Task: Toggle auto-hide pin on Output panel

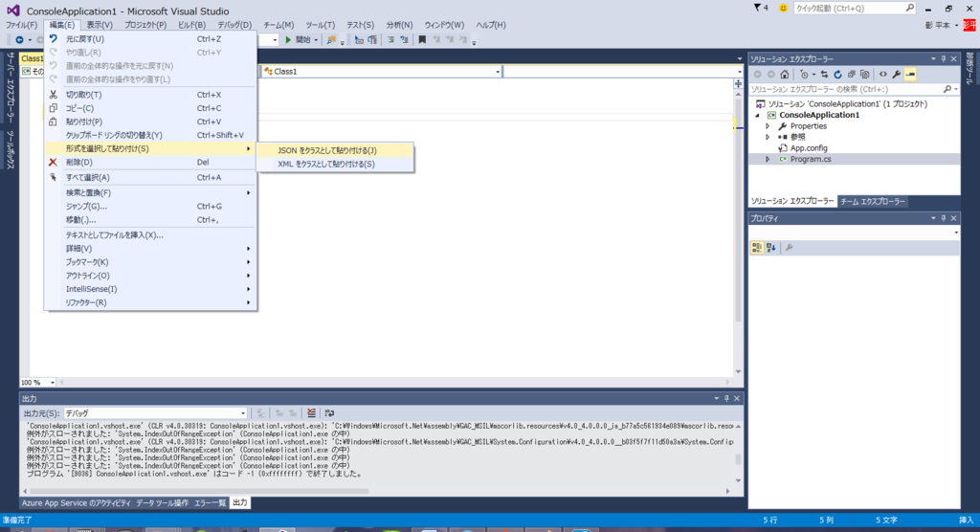Action: click(726, 398)
